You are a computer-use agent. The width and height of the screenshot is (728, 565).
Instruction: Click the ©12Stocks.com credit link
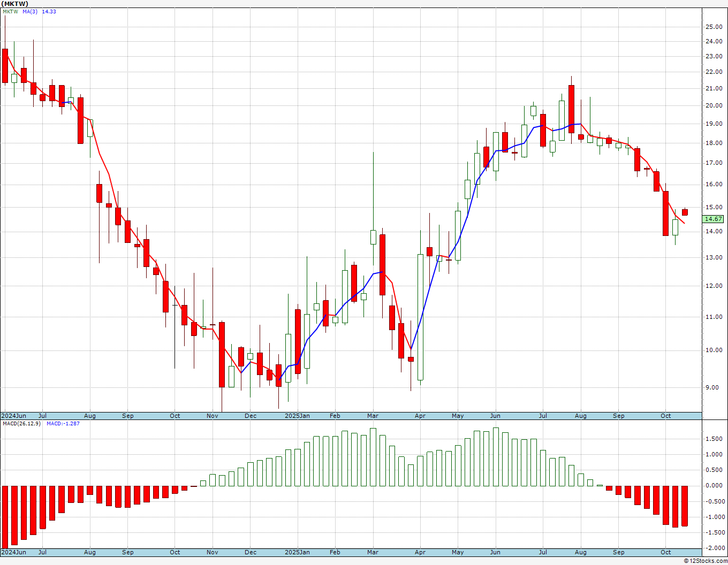(x=705, y=561)
